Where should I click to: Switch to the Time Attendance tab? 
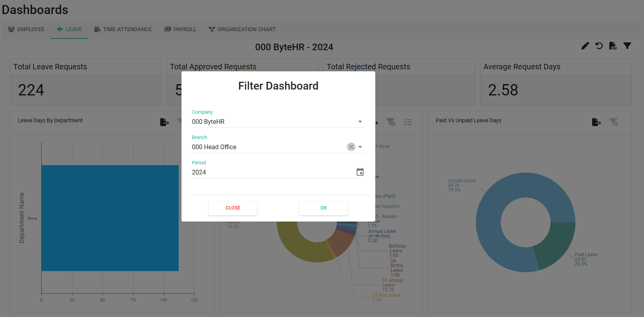[x=123, y=29]
